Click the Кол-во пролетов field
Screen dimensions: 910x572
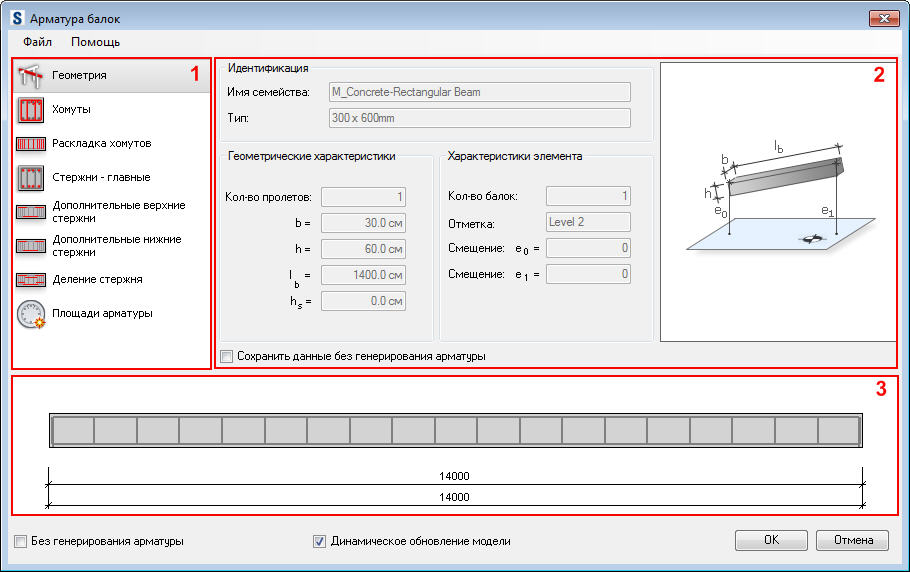pyautogui.click(x=363, y=197)
